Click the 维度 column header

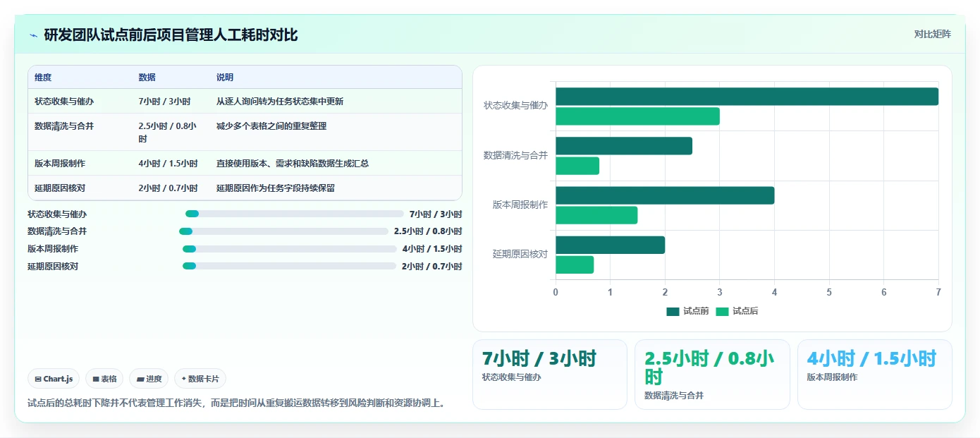coord(43,78)
